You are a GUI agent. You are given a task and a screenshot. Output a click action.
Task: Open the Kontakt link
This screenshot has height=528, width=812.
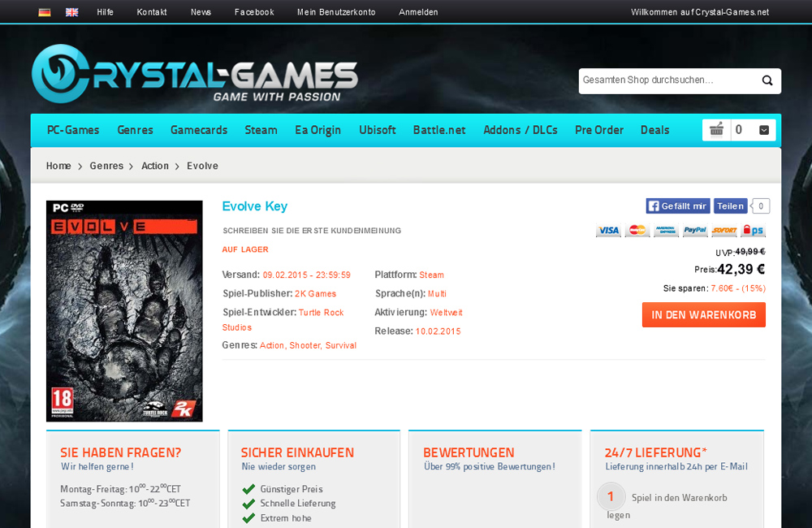tap(152, 12)
